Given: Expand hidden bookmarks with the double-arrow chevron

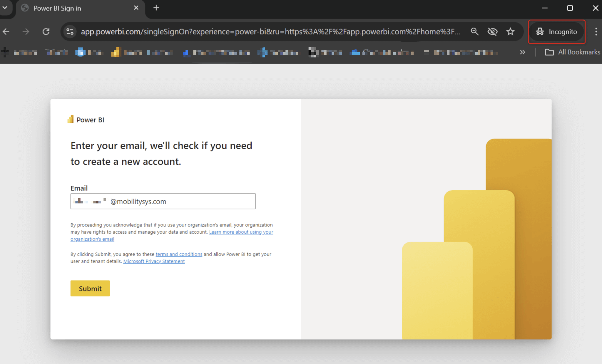Looking at the screenshot, I should click(x=523, y=52).
